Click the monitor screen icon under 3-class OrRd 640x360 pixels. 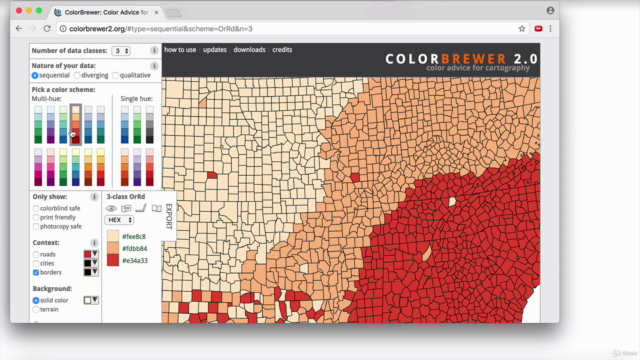pos(126,209)
